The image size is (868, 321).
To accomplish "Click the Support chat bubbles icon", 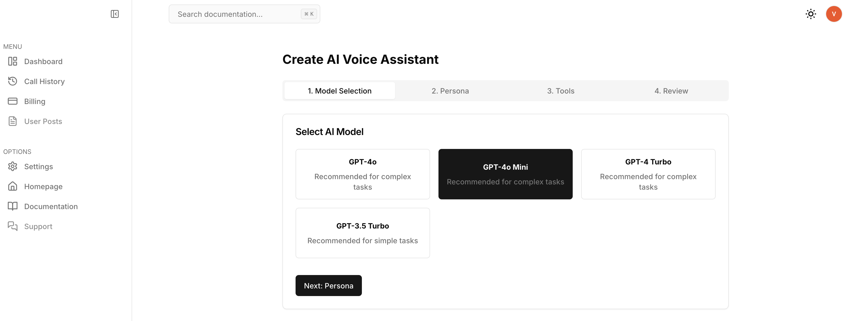I will pyautogui.click(x=12, y=226).
